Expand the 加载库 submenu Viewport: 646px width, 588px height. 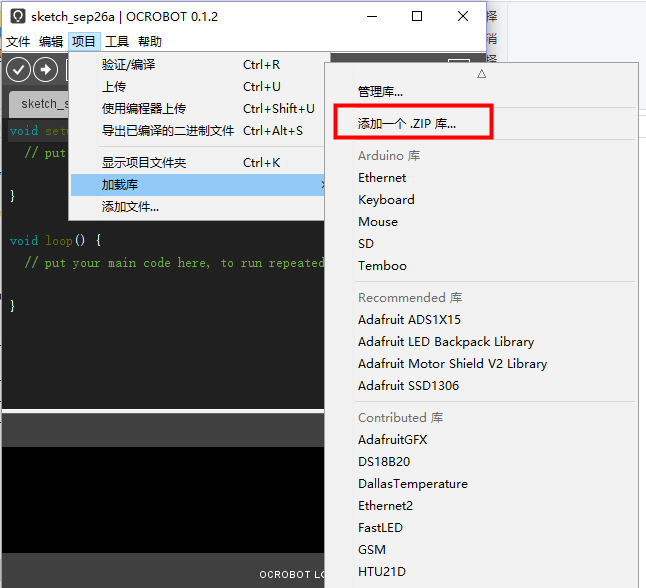[x=197, y=185]
